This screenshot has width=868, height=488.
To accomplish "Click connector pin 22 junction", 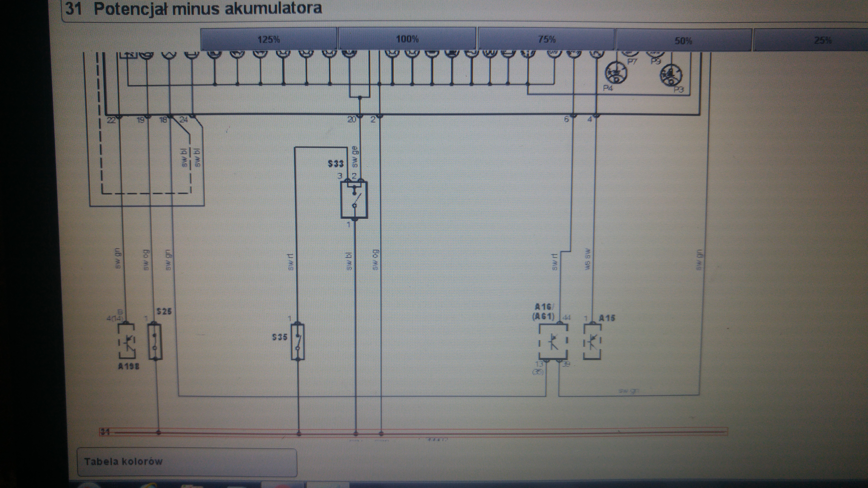I will [119, 116].
